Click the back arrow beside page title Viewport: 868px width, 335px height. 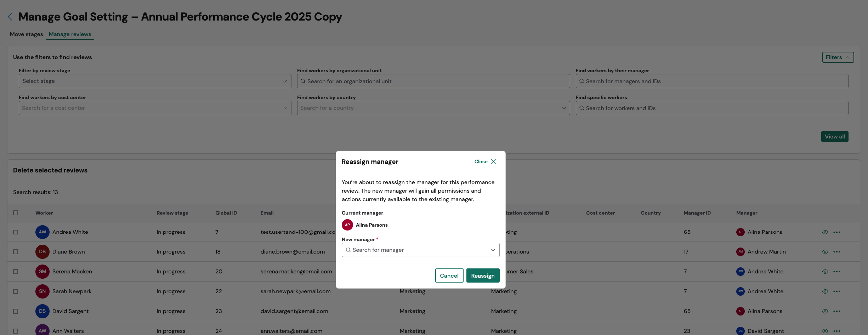(x=10, y=17)
